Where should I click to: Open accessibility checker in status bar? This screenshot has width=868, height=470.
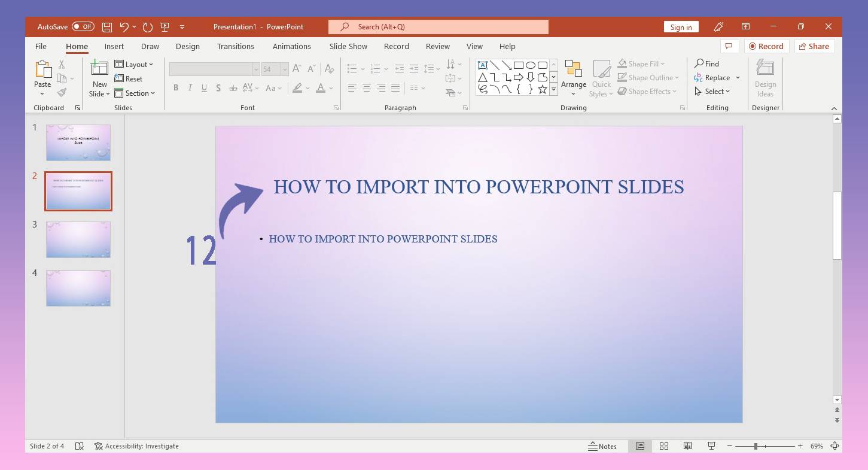(136, 446)
